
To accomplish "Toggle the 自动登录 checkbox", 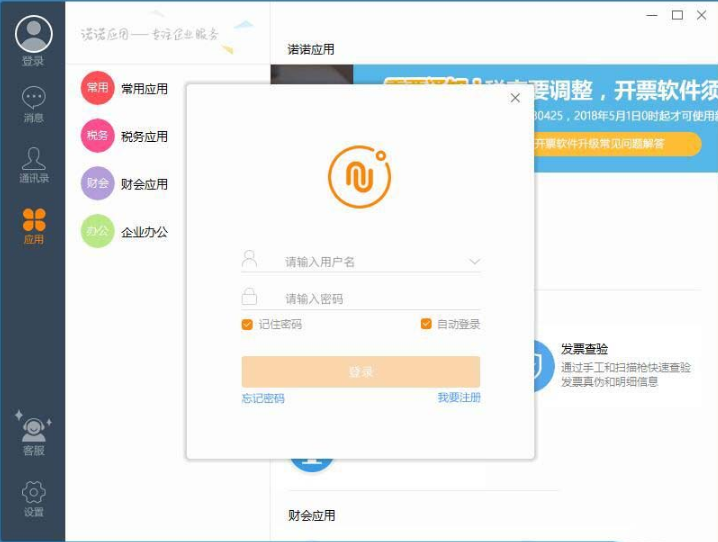I will (x=426, y=324).
